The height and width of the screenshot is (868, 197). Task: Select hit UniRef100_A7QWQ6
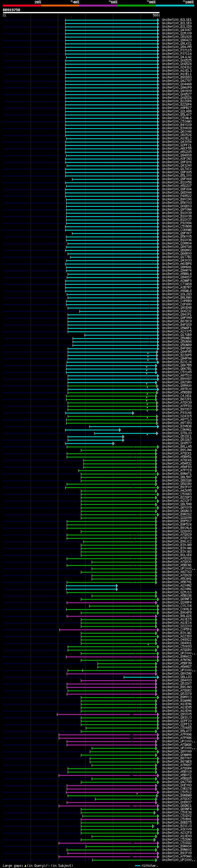coord(176,745)
